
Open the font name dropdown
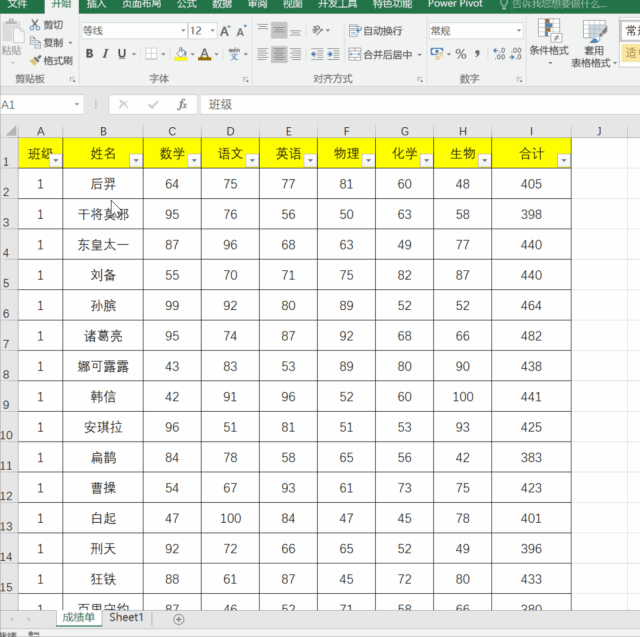[180, 31]
